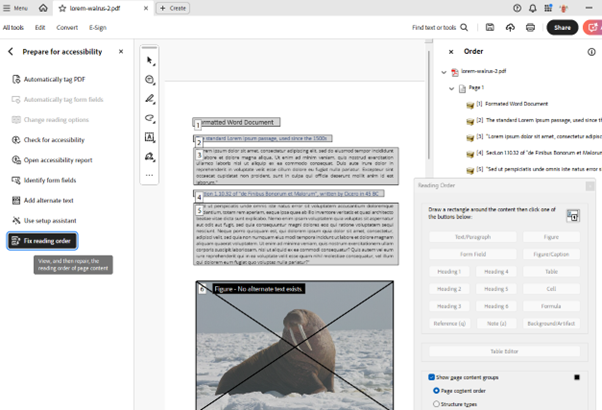Viewport: 602px width, 410px height.
Task: Pick the highlighter pen tool
Action: click(x=150, y=99)
